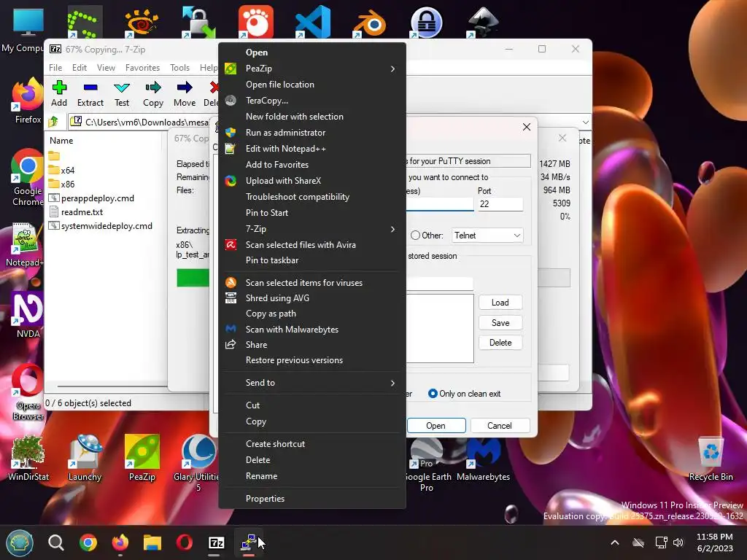Choose Open in the context menu
This screenshot has height=560, width=747.
click(312, 52)
